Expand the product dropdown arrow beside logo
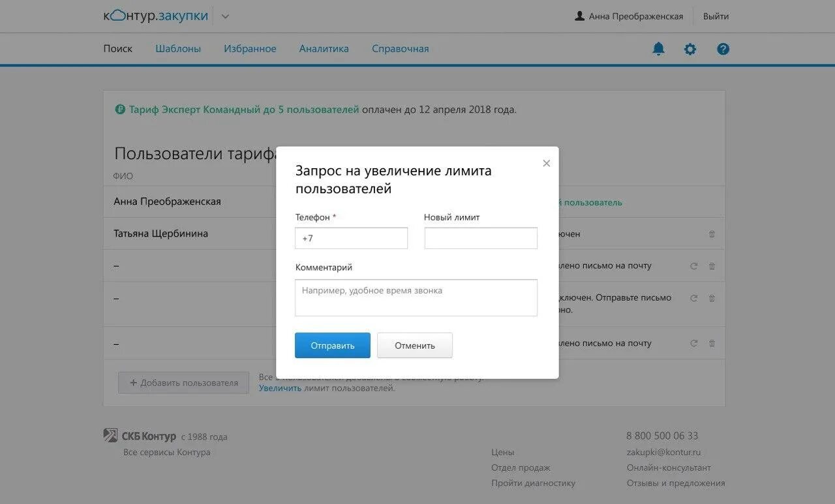The image size is (835, 504). pos(225,17)
